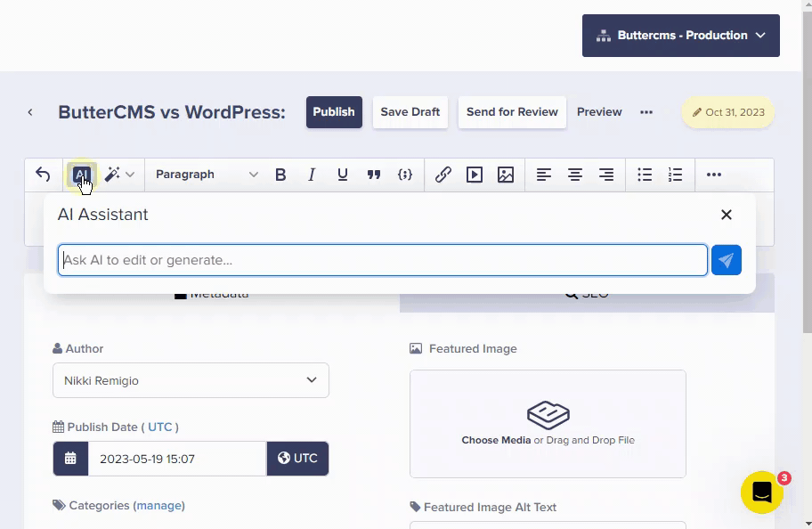Click the Ask AI input field
The height and width of the screenshot is (529, 812).
[383, 260]
